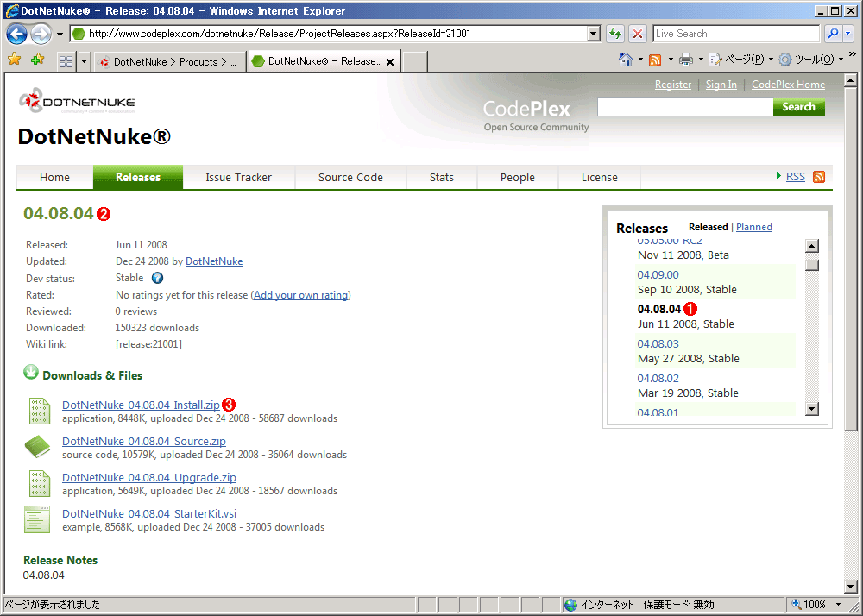Open Home button dropdown arrow
Image resolution: width=863 pixels, height=616 pixels.
(x=640, y=60)
